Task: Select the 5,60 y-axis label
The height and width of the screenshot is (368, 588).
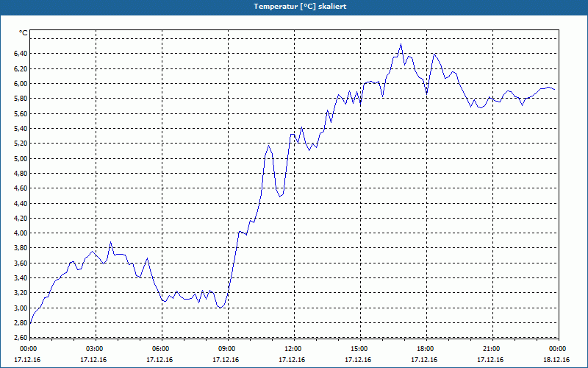Action: pyautogui.click(x=21, y=114)
